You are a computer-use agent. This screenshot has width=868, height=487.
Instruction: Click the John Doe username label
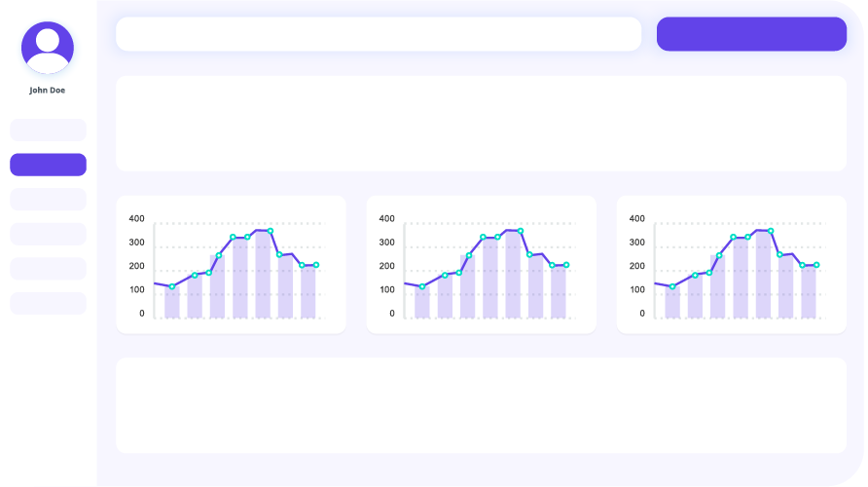(48, 91)
